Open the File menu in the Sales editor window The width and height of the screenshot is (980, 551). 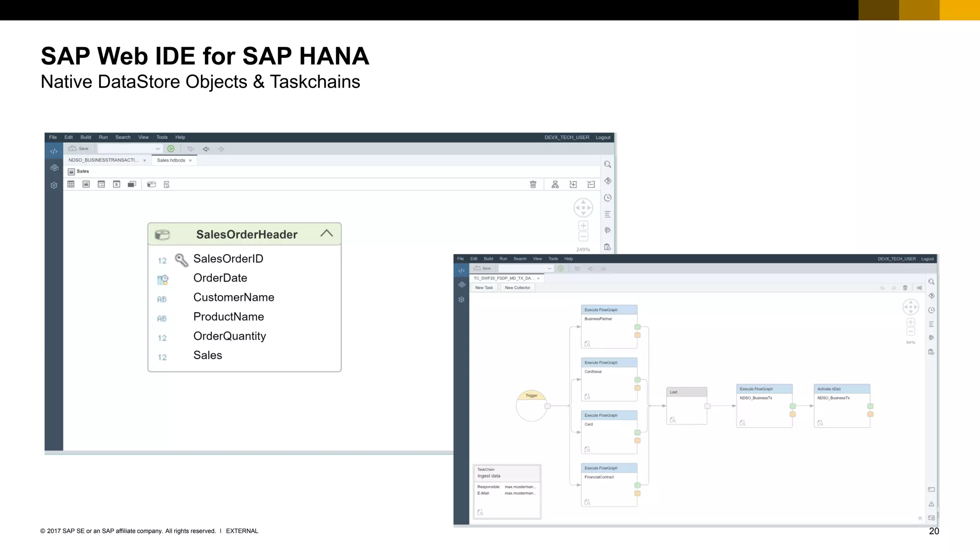pyautogui.click(x=53, y=137)
